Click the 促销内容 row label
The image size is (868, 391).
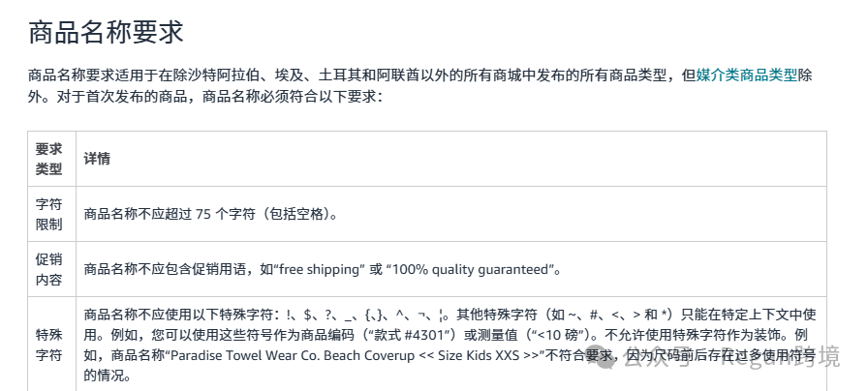tap(48, 269)
